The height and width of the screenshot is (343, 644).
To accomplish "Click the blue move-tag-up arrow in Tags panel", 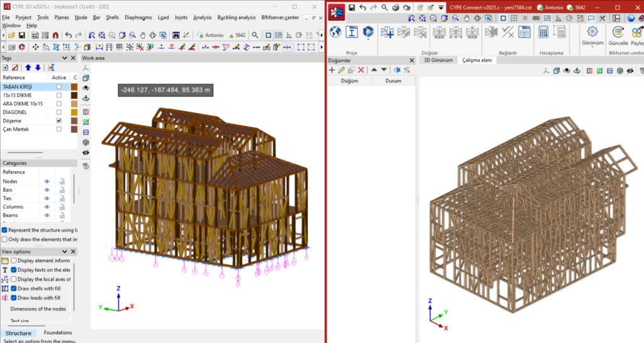I will [x=28, y=67].
